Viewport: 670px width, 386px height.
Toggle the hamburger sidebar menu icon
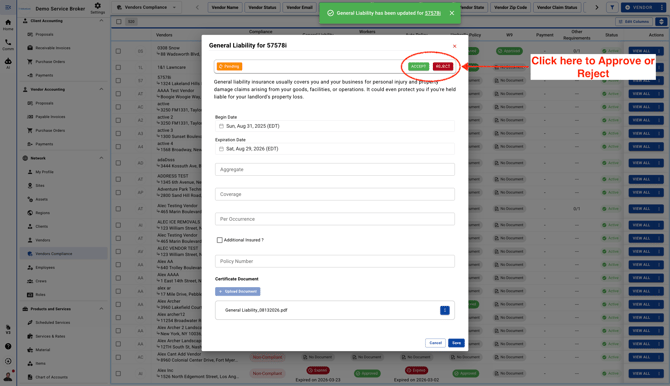coord(8,7)
